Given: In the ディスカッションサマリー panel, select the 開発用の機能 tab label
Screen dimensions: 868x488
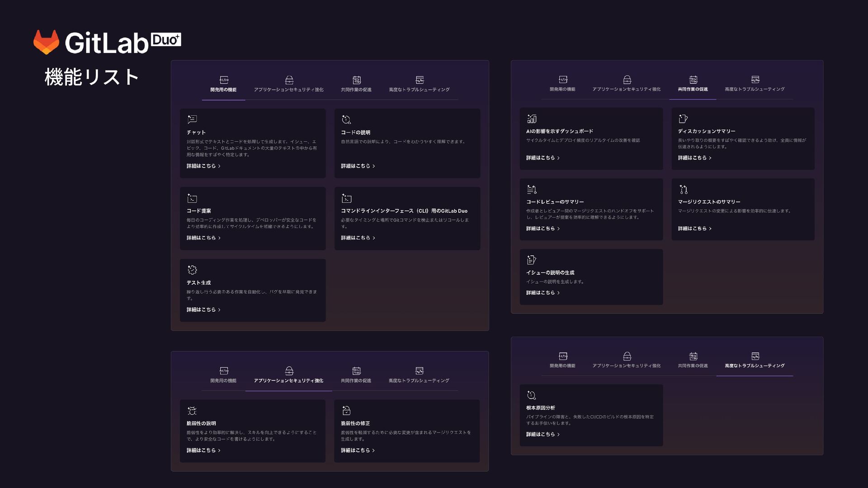Looking at the screenshot, I should point(562,89).
